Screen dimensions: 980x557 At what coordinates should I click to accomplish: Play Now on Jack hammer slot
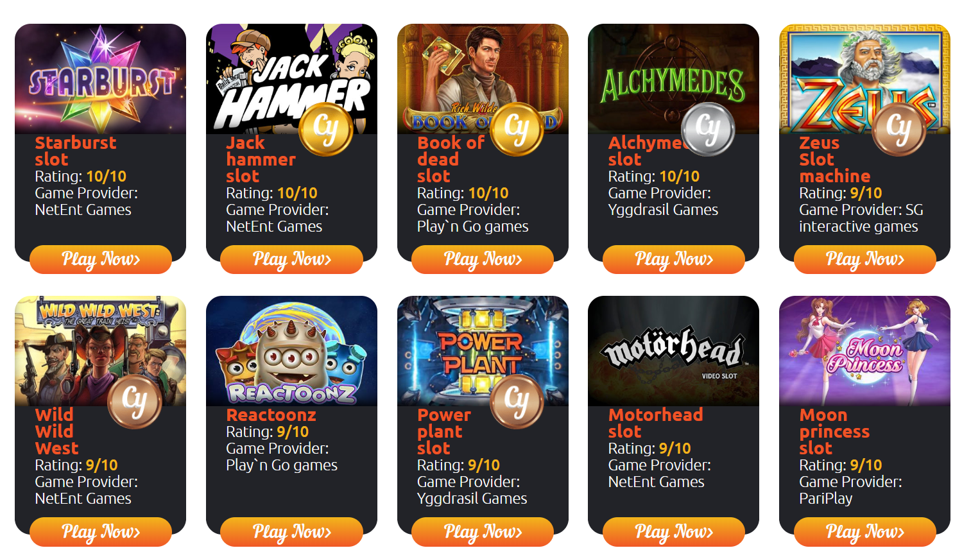[291, 259]
